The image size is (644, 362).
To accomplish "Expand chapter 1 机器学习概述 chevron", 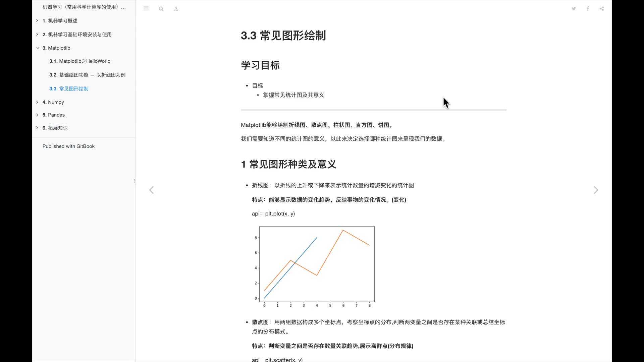I will (x=37, y=21).
